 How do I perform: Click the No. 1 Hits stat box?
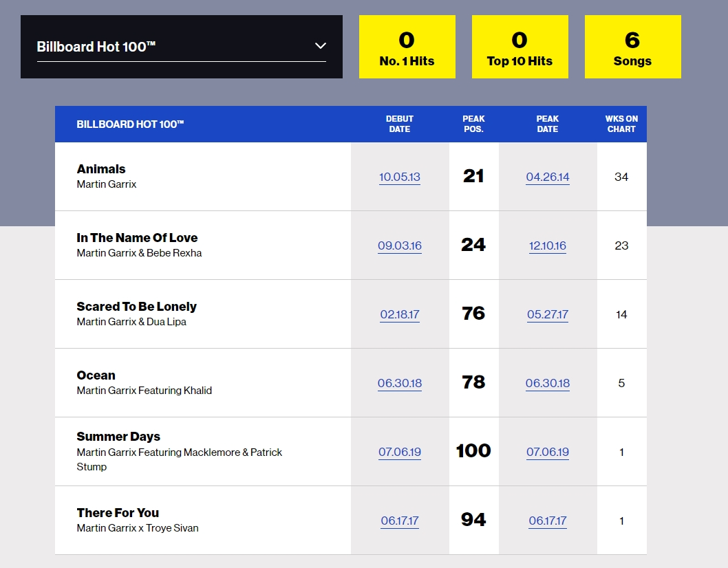coord(407,47)
